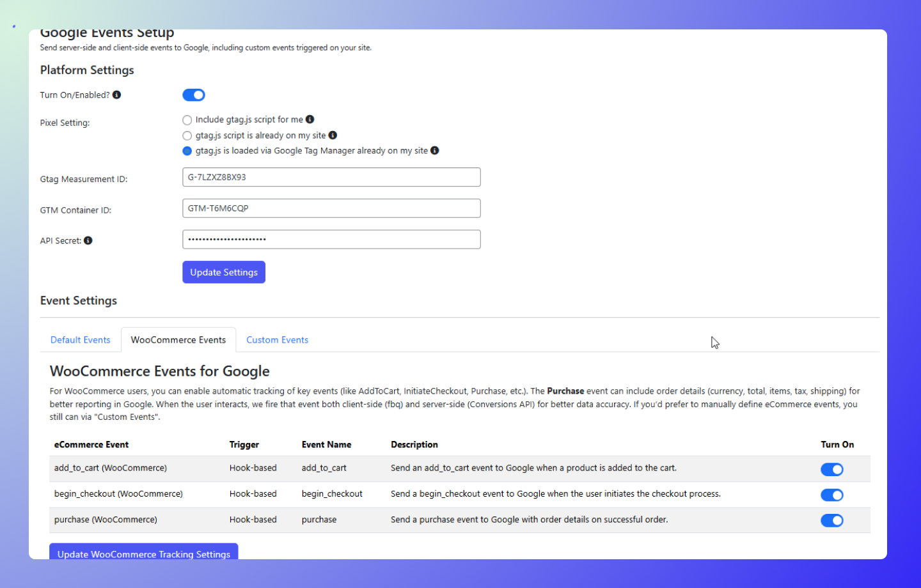Image resolution: width=921 pixels, height=588 pixels.
Task: Click 'add_to_cart' event name cell
Action: [324, 468]
